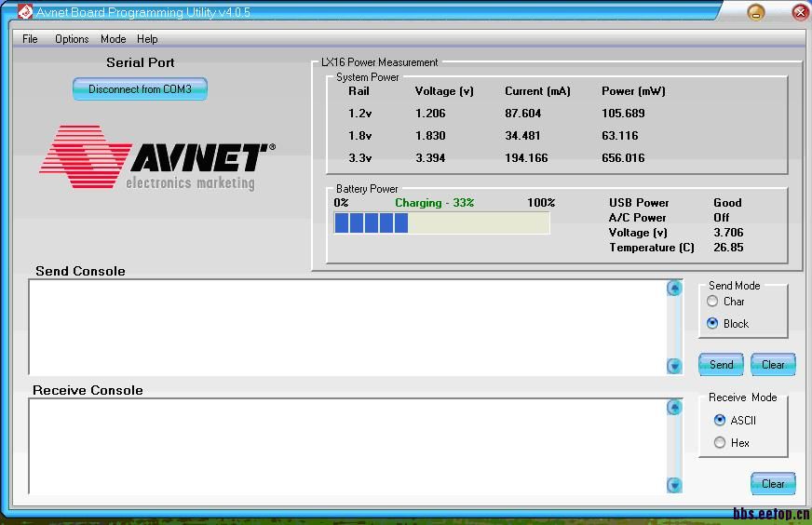Open the Options menu
Screen dimensions: 812x525
coord(72,39)
